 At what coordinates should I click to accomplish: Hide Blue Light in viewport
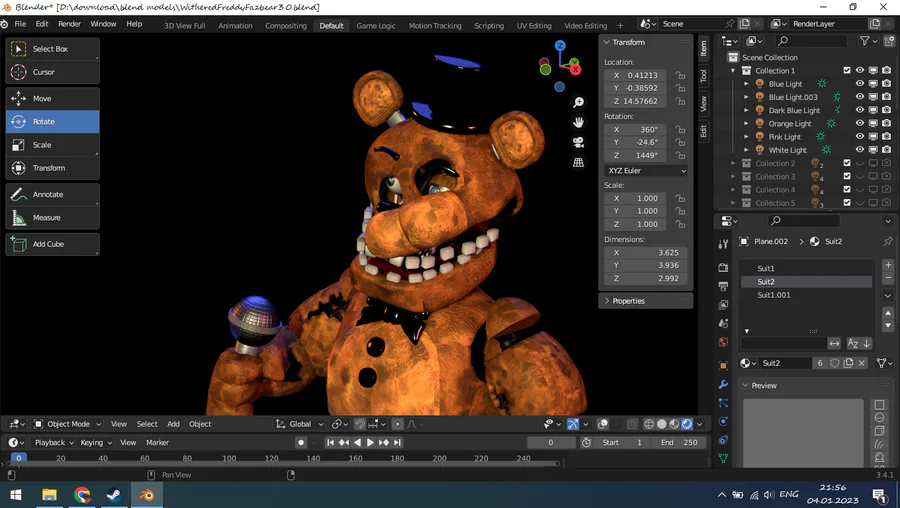pyautogui.click(x=859, y=84)
